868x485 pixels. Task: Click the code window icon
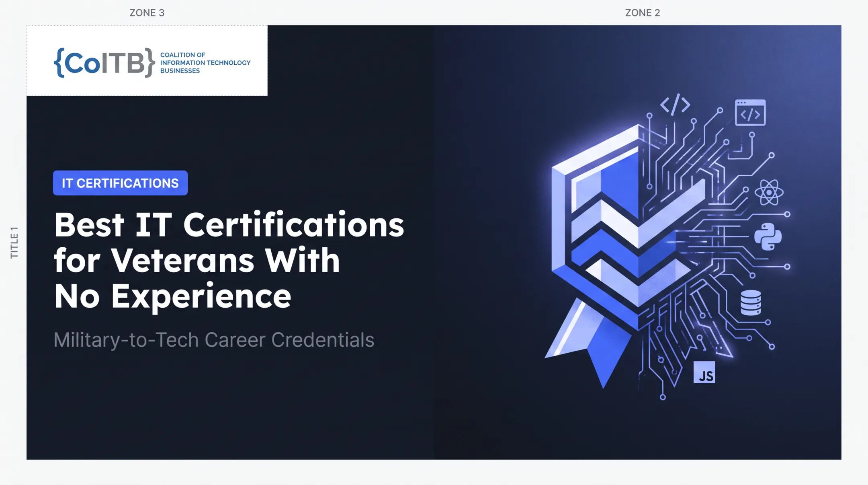(750, 113)
